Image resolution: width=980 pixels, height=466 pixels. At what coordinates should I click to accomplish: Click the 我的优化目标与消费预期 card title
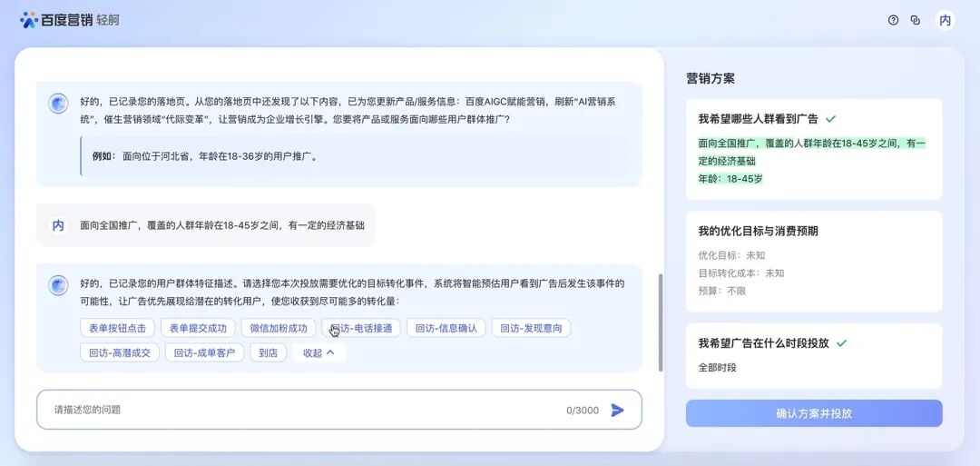coord(758,231)
